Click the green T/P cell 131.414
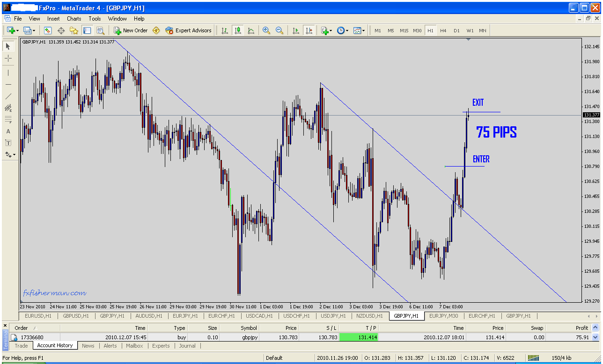 (359, 337)
